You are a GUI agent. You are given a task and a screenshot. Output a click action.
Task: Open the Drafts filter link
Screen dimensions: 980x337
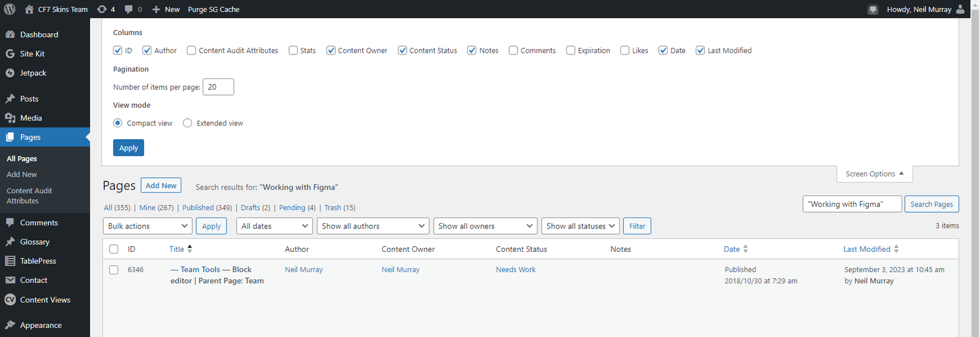pyautogui.click(x=255, y=208)
